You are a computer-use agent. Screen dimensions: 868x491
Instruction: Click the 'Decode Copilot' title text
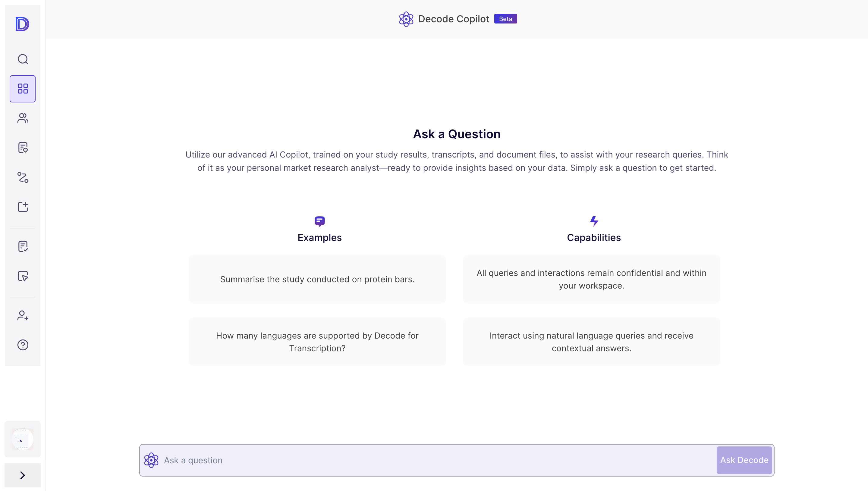453,19
